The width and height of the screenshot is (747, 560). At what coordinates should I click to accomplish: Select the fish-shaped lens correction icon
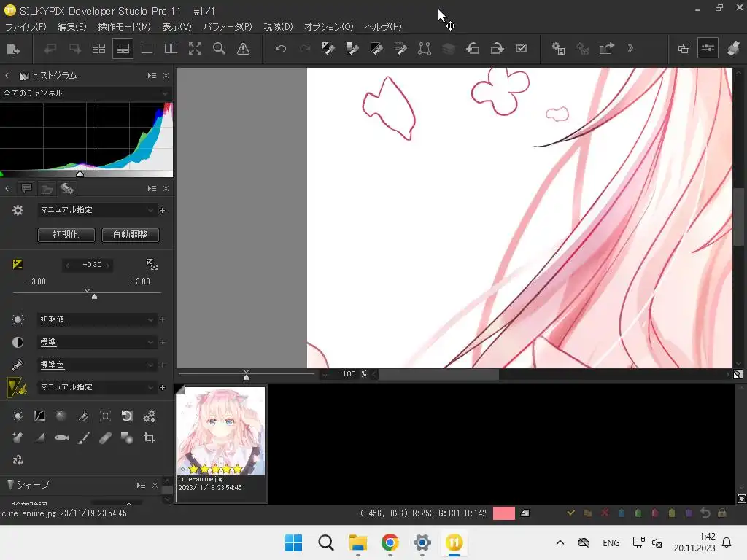pyautogui.click(x=61, y=437)
